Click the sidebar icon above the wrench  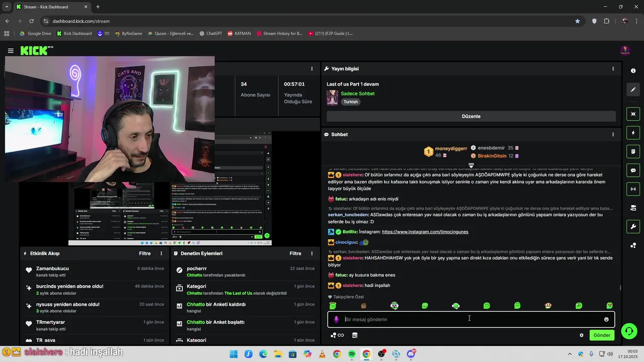pyautogui.click(x=633, y=208)
